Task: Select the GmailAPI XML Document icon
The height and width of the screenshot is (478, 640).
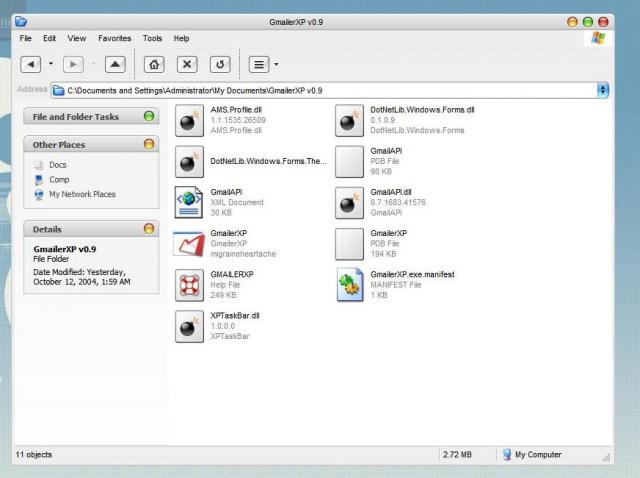Action: pyautogui.click(x=189, y=202)
